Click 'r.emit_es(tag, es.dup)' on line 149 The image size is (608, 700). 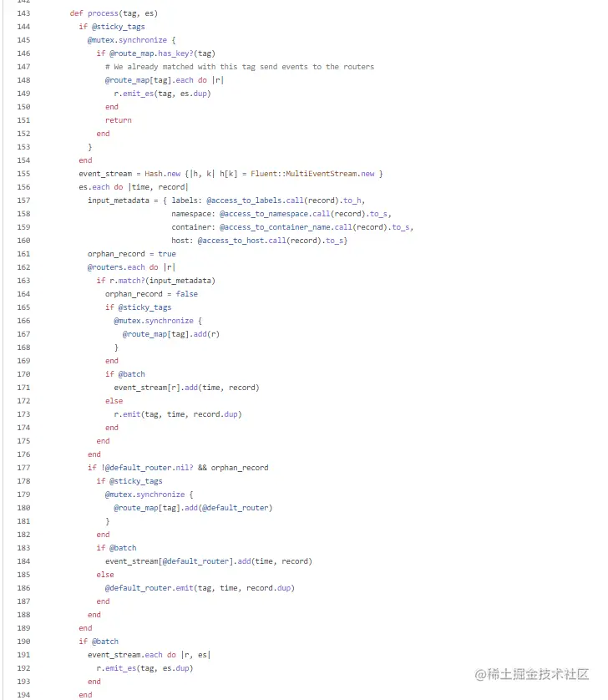point(163,94)
